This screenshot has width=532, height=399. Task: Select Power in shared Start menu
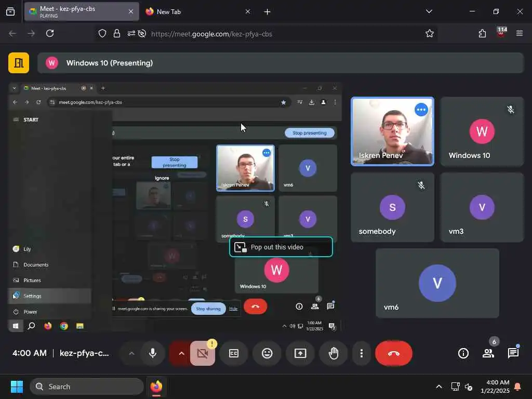coord(49,312)
